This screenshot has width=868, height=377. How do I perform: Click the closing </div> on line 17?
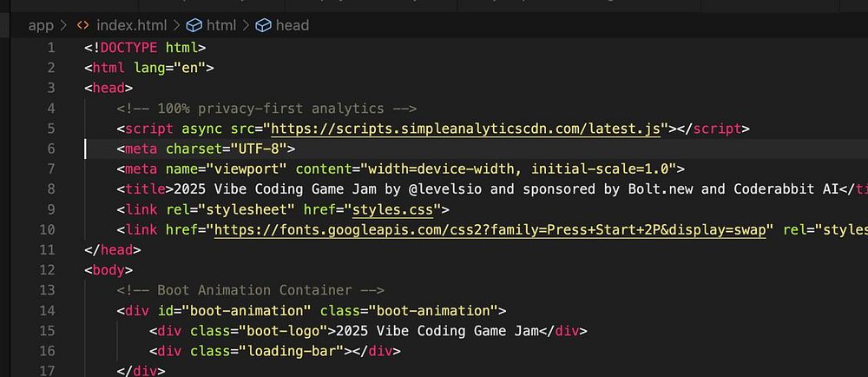pos(141,371)
